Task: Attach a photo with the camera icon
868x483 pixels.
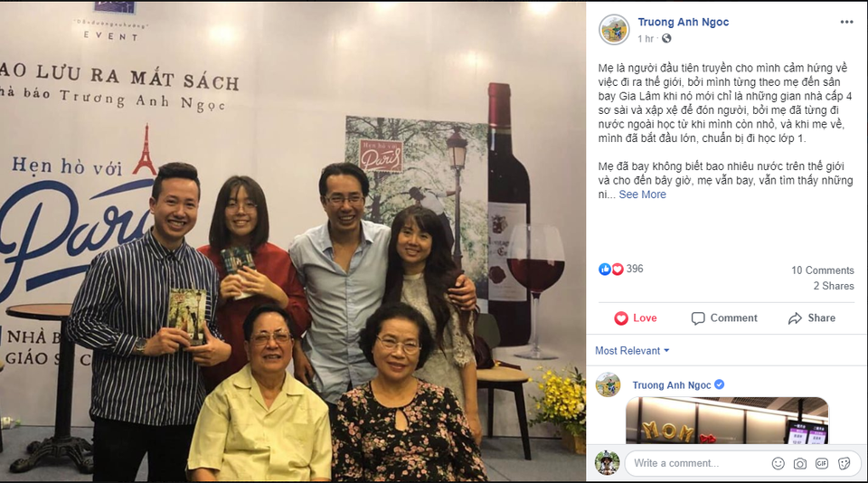Action: pyautogui.click(x=800, y=464)
